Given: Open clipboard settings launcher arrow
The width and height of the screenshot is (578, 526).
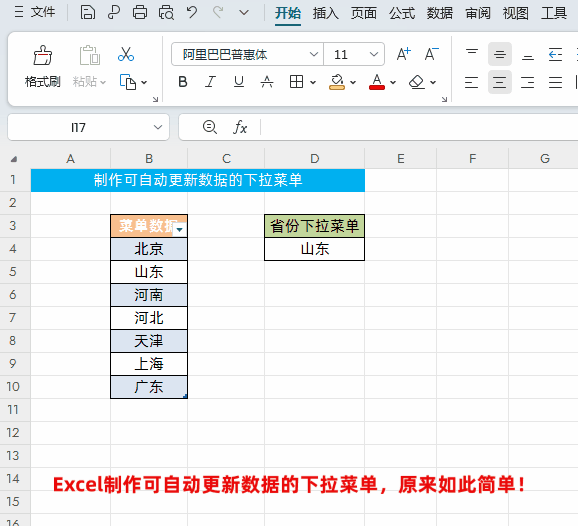Looking at the screenshot, I should pos(156,99).
